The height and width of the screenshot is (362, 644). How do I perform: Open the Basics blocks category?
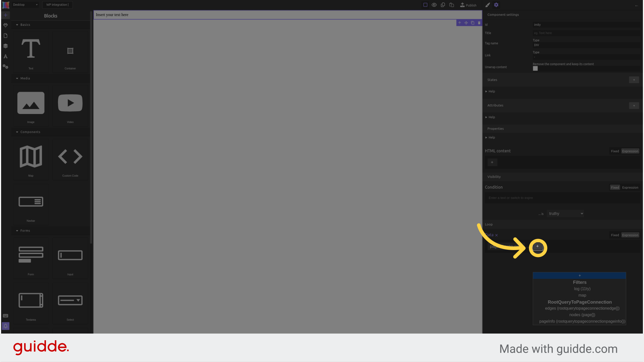click(25, 24)
